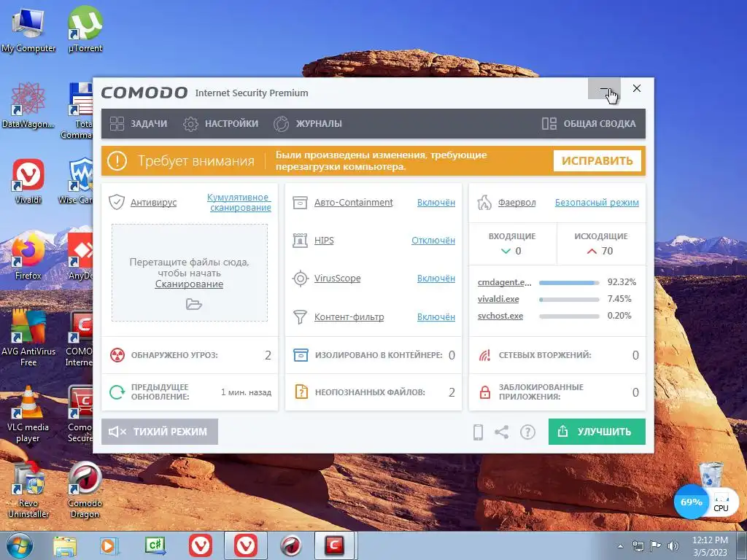Open Windows Explorer from the taskbar
The height and width of the screenshot is (560, 747).
(x=65, y=546)
